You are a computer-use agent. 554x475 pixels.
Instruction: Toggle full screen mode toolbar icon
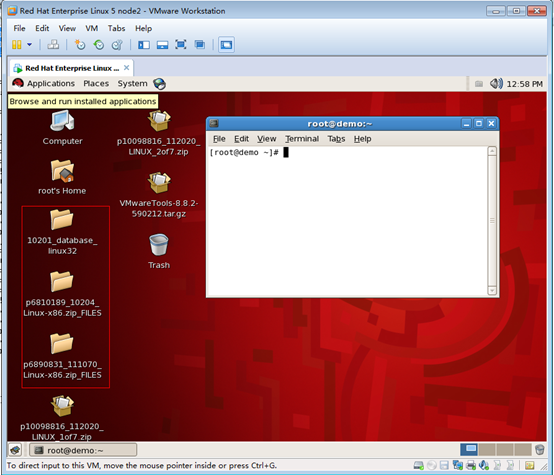coord(181,45)
